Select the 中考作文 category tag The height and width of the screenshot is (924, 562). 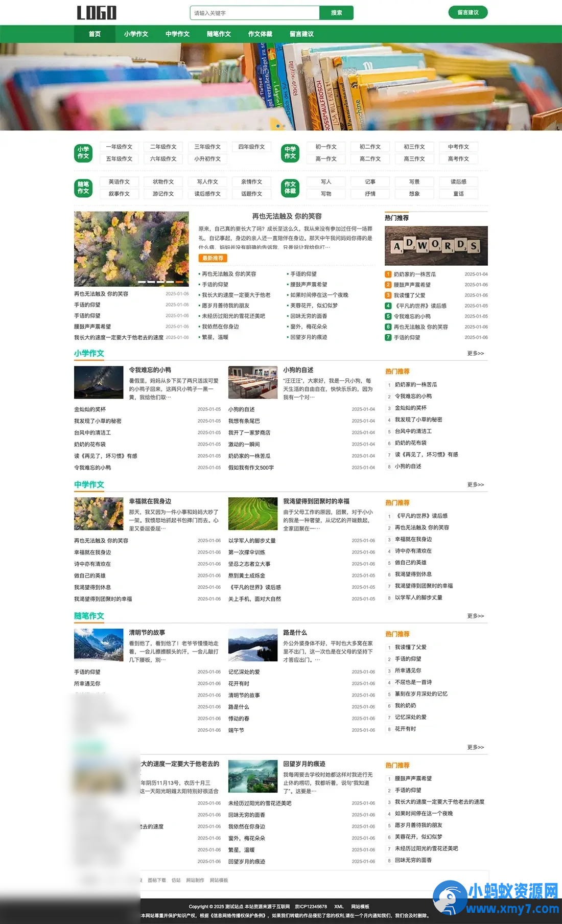point(458,147)
